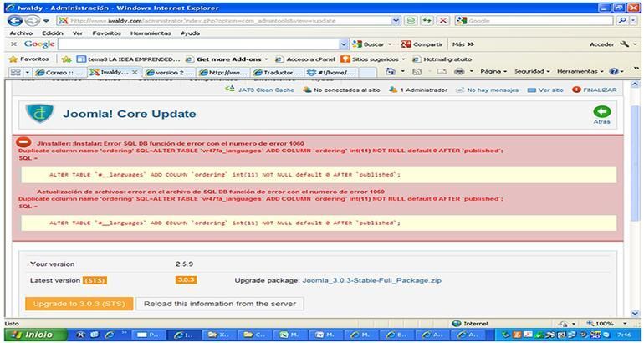
Task: Open the Ver menu
Action: 78,33
